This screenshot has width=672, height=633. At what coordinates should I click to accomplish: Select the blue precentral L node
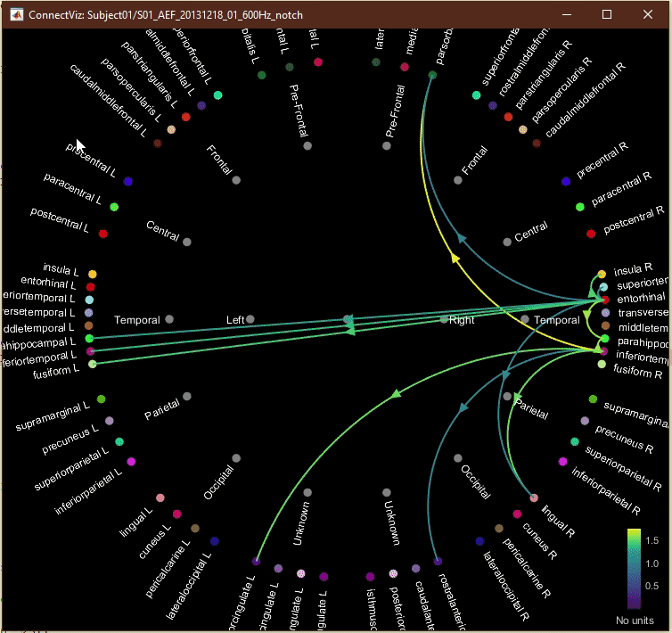[128, 181]
